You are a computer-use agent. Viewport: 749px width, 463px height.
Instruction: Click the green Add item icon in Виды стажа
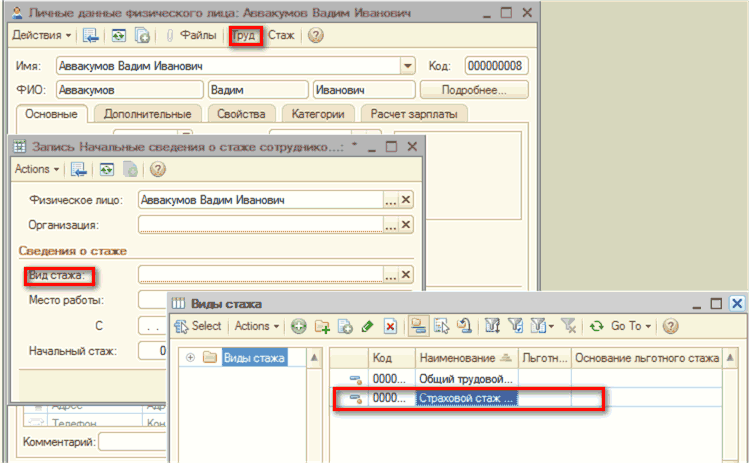[x=298, y=326]
